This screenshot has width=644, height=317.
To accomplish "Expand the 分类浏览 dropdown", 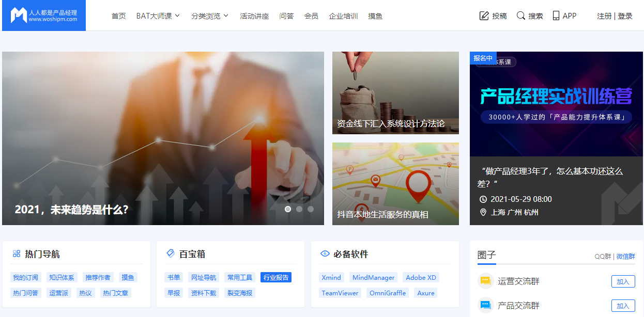I will coord(210,16).
